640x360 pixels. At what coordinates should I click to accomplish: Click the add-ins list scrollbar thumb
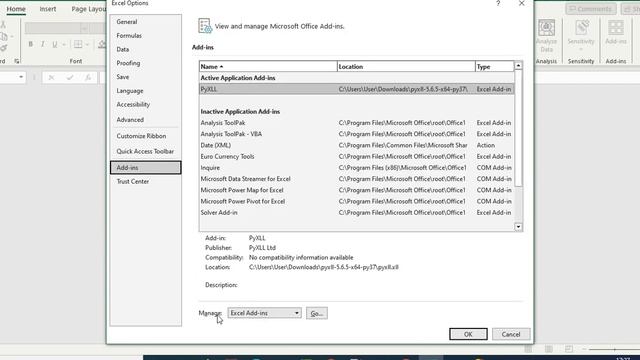pyautogui.click(x=518, y=128)
